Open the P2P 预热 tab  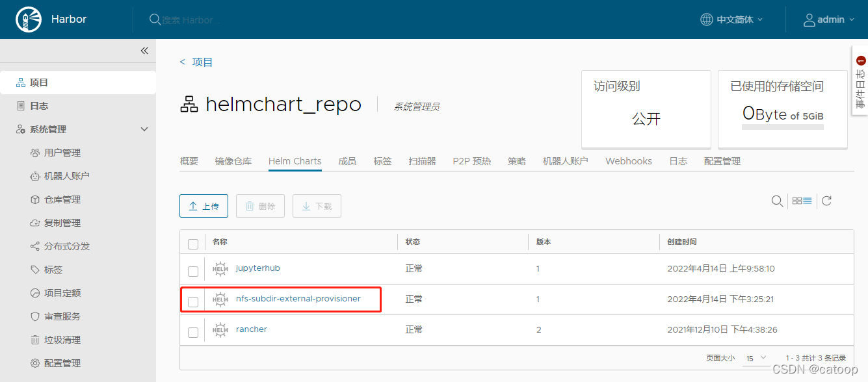click(x=472, y=161)
